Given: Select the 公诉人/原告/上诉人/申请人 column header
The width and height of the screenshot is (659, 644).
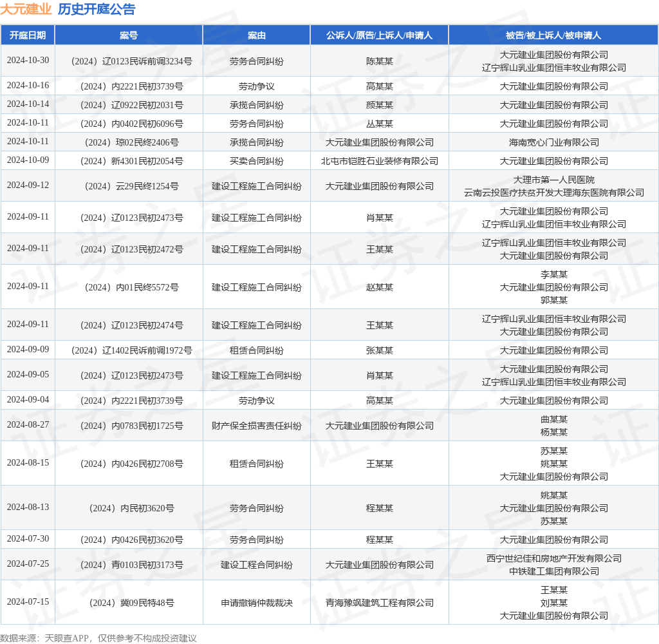Looking at the screenshot, I should (x=380, y=35).
